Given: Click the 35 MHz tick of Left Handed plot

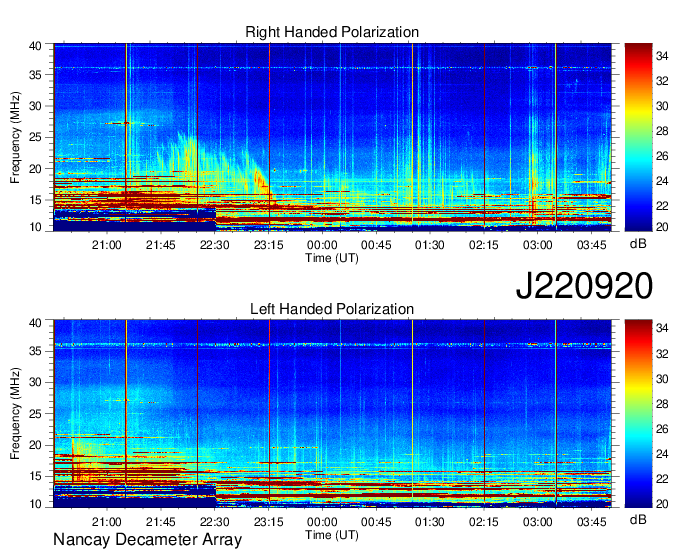Looking at the screenshot, I should click(x=35, y=351).
